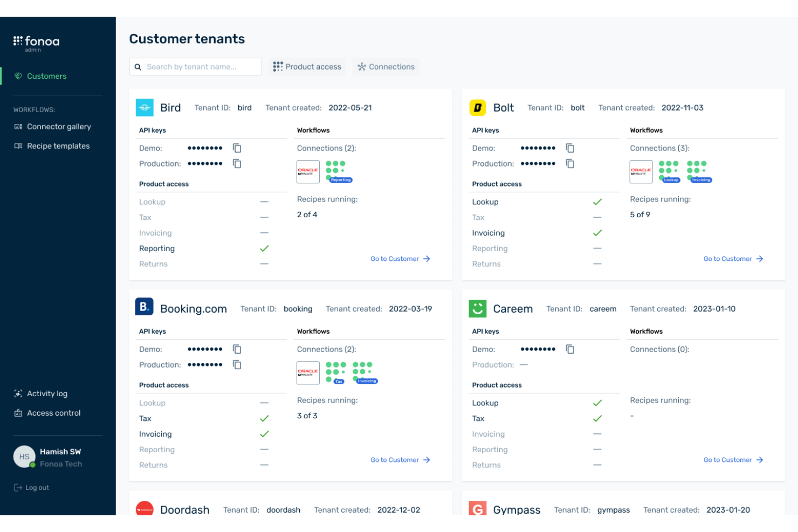
Task: Open the Activity log
Action: (41, 393)
